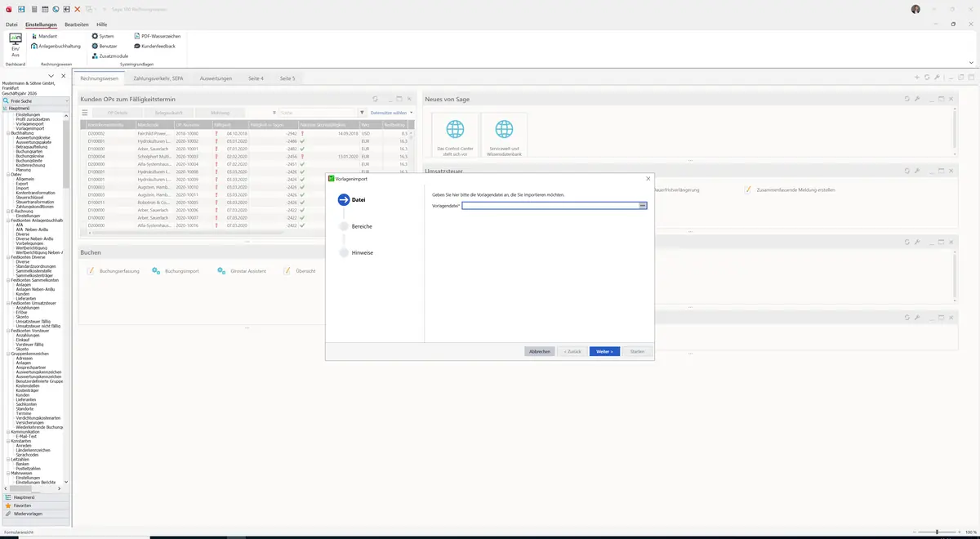Open the Hilfe menu
The width and height of the screenshot is (980, 539).
coord(101,24)
